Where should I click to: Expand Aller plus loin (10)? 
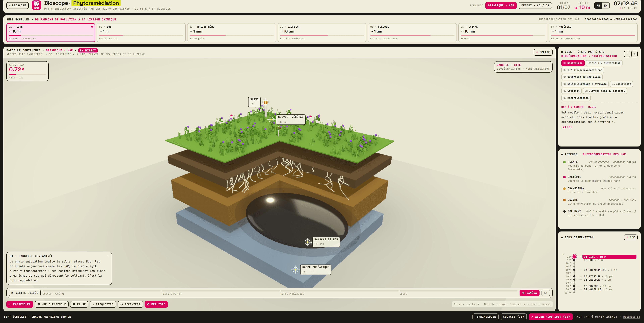tap(550, 317)
